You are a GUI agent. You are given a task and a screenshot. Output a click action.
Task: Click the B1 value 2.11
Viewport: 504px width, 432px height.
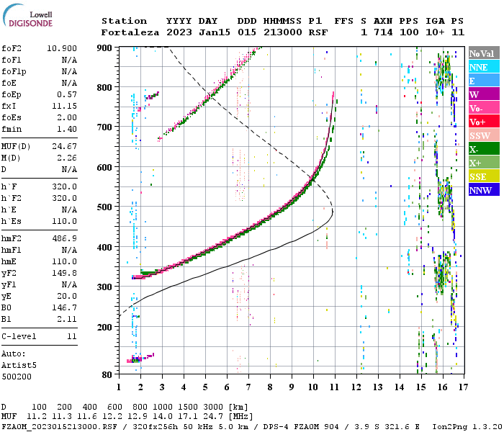[67, 320]
